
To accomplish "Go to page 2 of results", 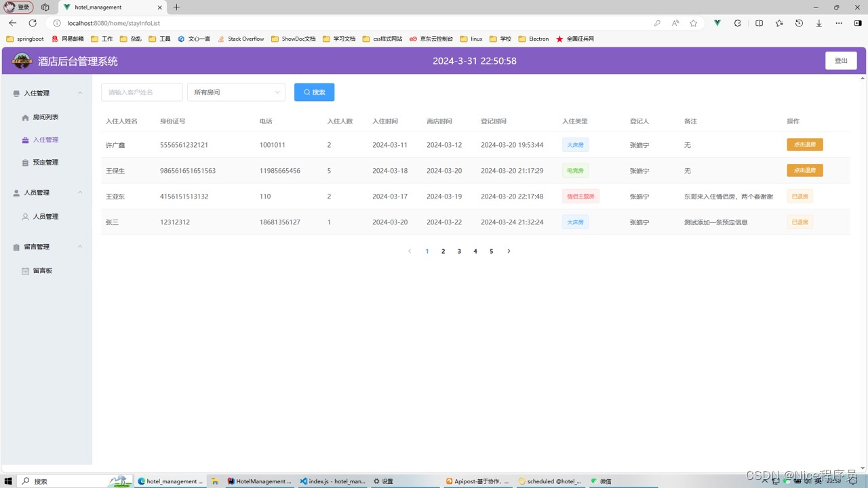I will (x=443, y=251).
